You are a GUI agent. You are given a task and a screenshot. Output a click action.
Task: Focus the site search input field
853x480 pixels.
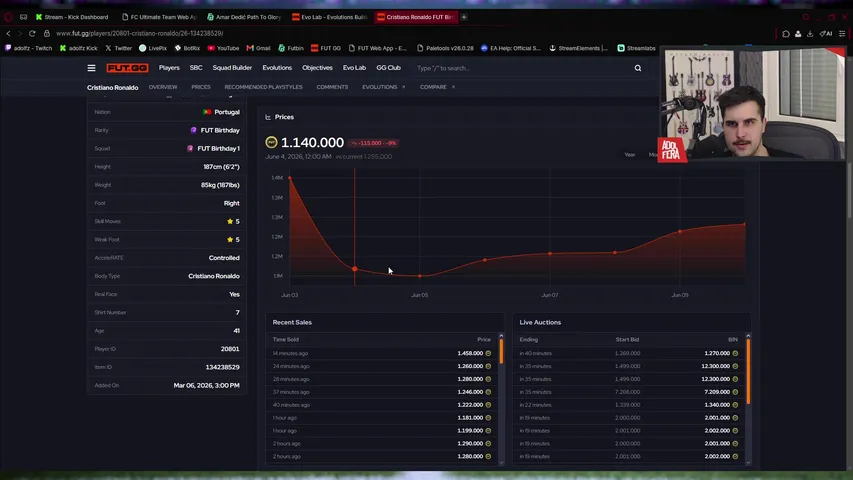(x=522, y=68)
